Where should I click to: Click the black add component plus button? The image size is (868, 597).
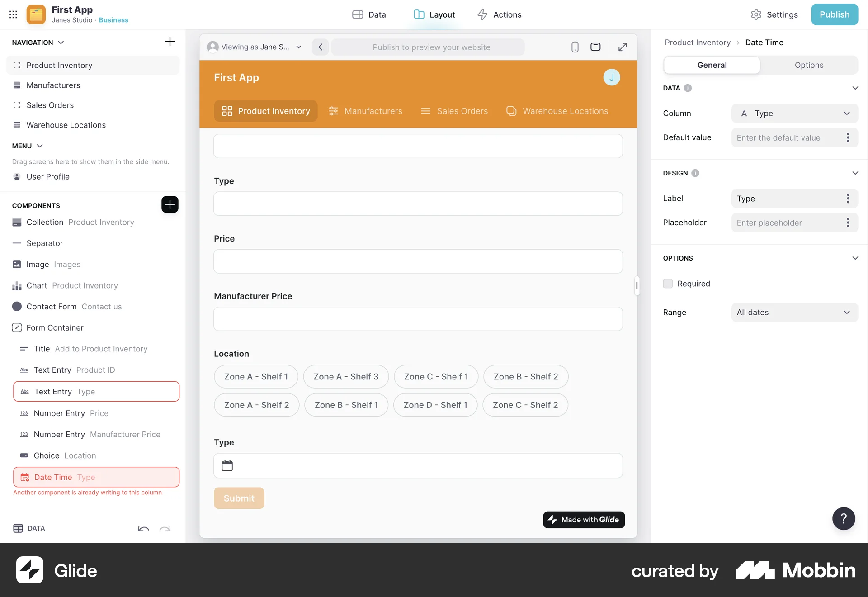click(170, 204)
